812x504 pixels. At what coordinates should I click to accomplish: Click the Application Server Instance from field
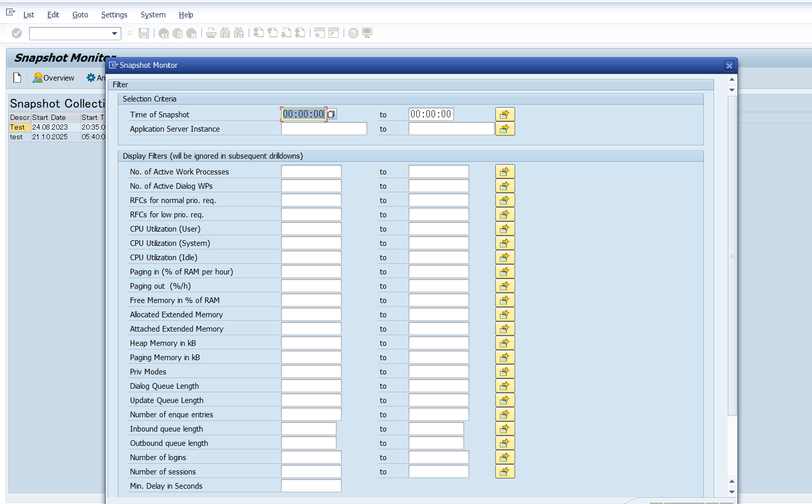coord(323,129)
